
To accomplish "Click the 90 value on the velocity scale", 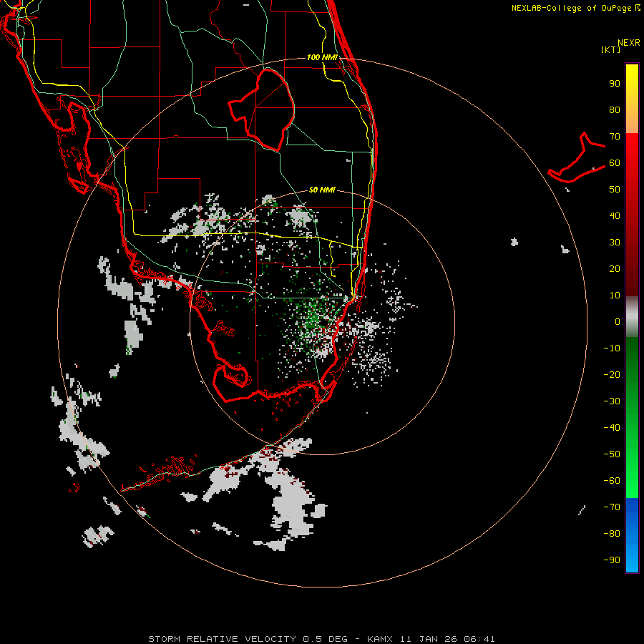I will click(x=615, y=84).
